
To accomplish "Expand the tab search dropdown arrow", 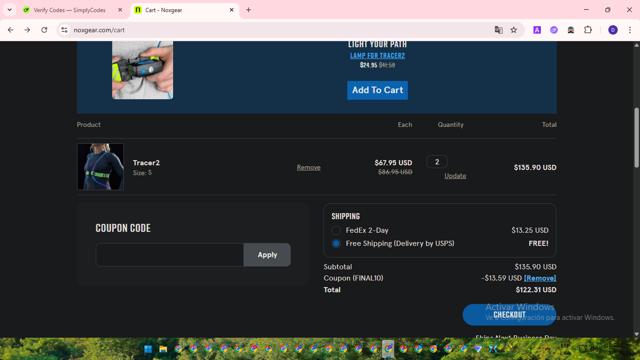I will point(9,10).
